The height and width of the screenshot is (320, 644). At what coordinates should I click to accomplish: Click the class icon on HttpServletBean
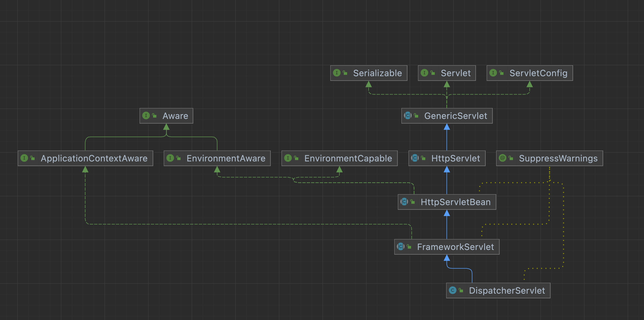(404, 202)
